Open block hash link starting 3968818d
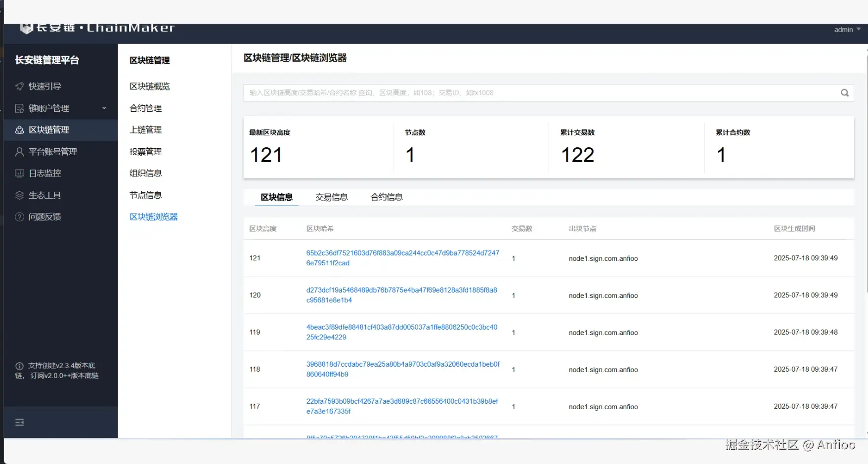 click(403, 369)
